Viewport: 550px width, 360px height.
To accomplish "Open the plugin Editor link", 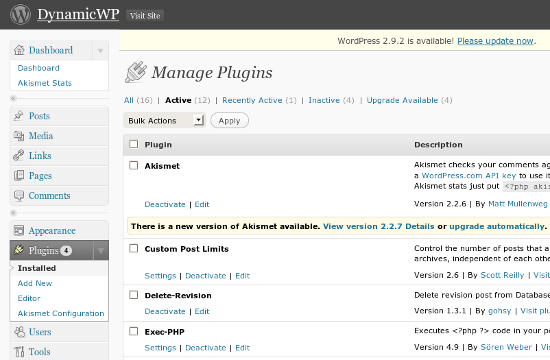I will [x=29, y=298].
